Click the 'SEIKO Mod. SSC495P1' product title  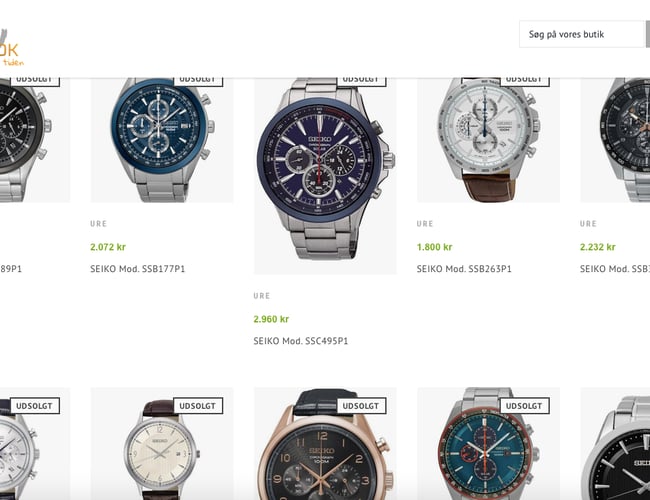point(301,341)
